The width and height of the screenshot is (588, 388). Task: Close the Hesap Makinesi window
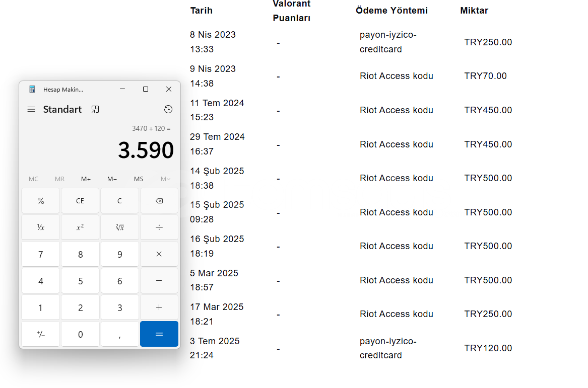tap(169, 89)
